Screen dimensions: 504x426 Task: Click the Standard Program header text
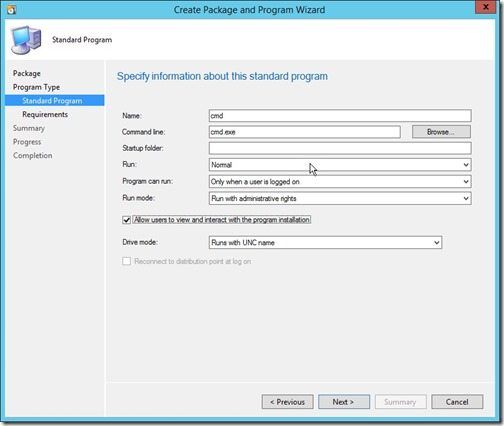pyautogui.click(x=82, y=40)
